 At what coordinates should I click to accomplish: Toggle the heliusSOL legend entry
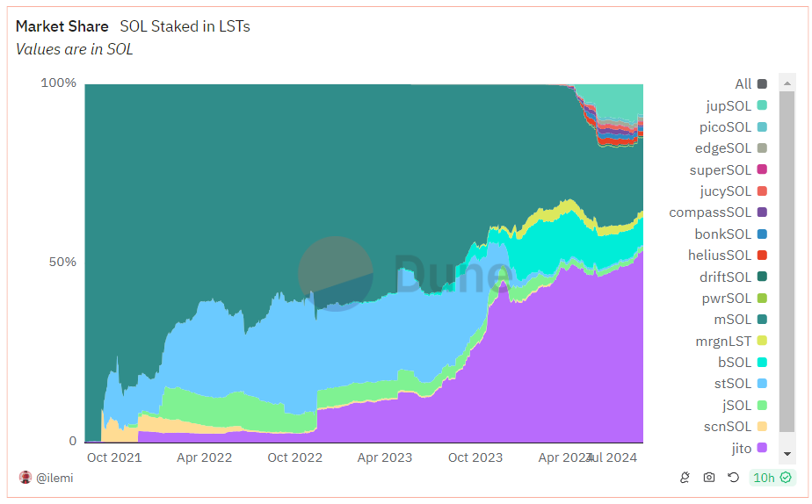click(x=728, y=256)
